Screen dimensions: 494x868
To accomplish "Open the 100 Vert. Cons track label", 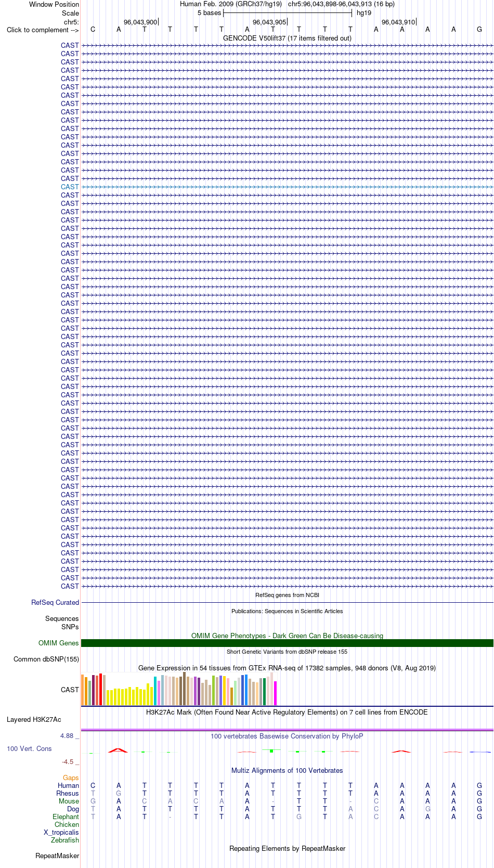I will tap(29, 748).
